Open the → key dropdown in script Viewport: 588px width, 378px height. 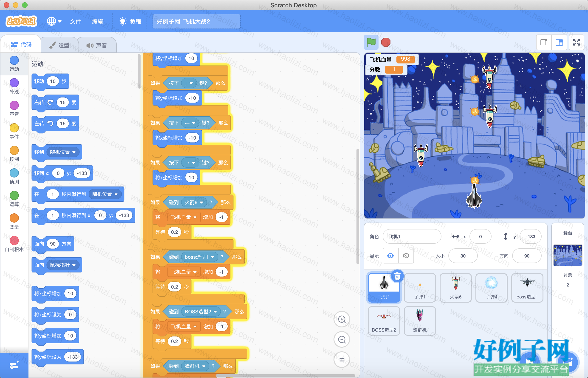(x=190, y=163)
